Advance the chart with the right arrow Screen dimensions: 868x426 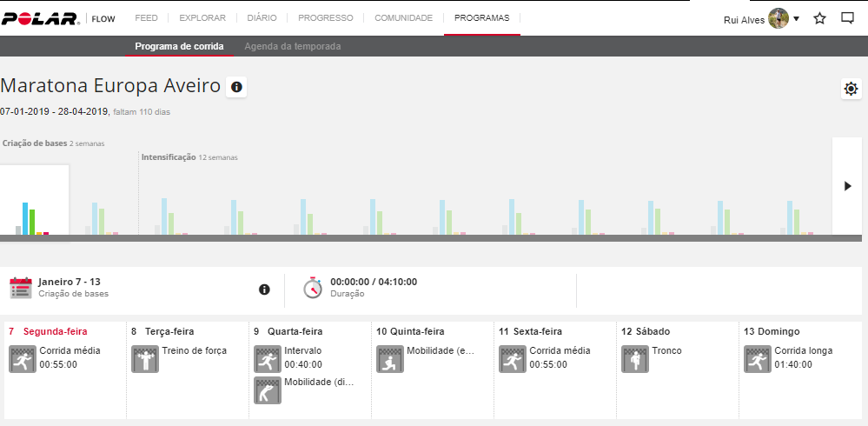coord(848,186)
